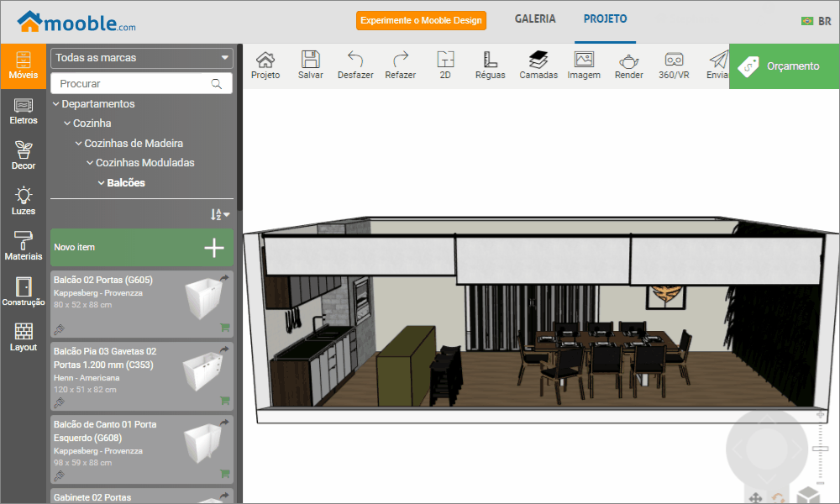Click the zoom slider handle
This screenshot has width=840, height=504.
click(820, 449)
